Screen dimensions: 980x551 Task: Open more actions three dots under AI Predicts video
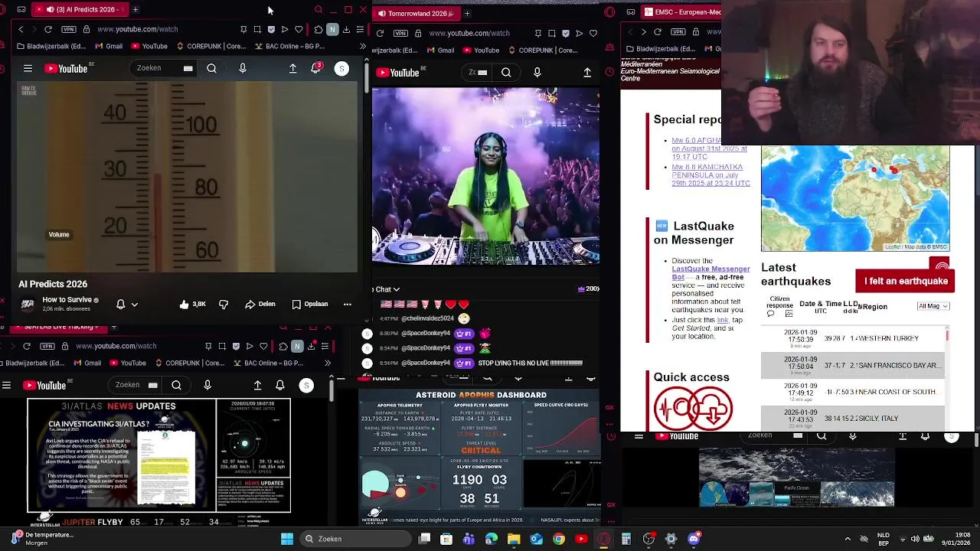(347, 304)
